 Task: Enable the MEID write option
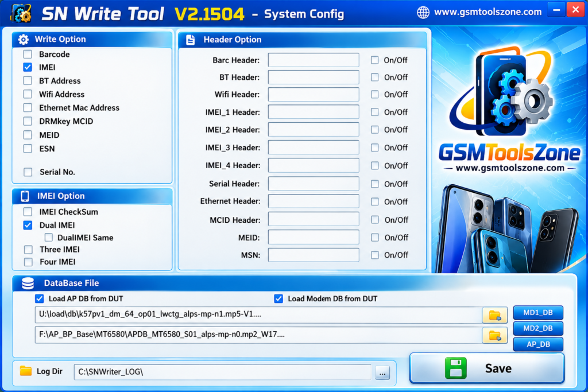(28, 135)
